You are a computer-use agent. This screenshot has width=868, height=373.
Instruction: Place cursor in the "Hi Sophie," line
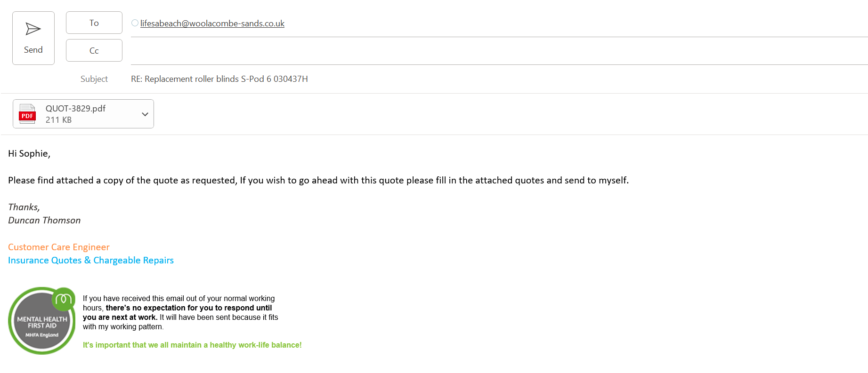(29, 154)
